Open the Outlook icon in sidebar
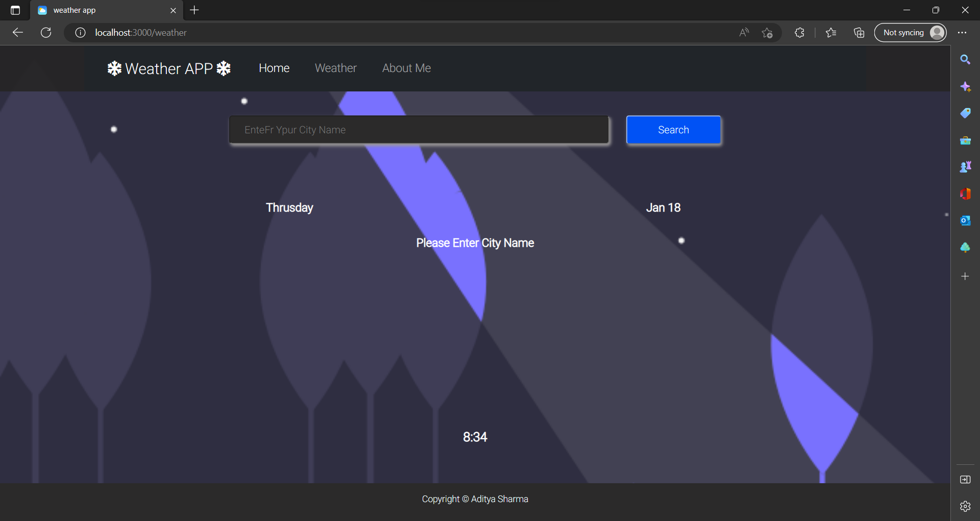 965,221
